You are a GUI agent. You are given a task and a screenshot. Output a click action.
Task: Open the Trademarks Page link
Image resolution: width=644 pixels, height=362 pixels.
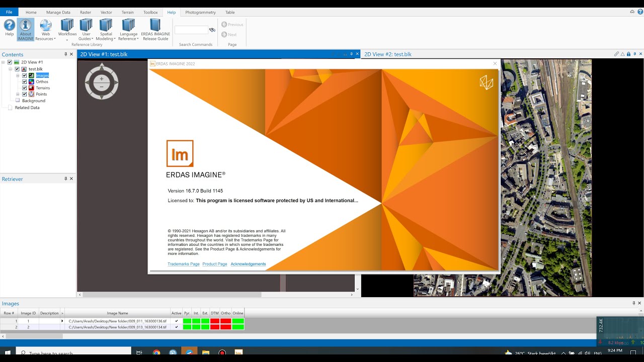[x=184, y=264]
